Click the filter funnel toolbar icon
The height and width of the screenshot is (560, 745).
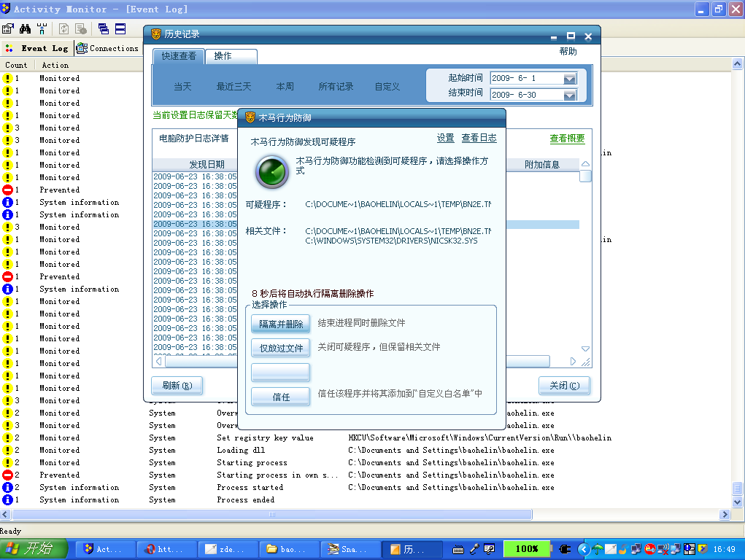(x=42, y=29)
